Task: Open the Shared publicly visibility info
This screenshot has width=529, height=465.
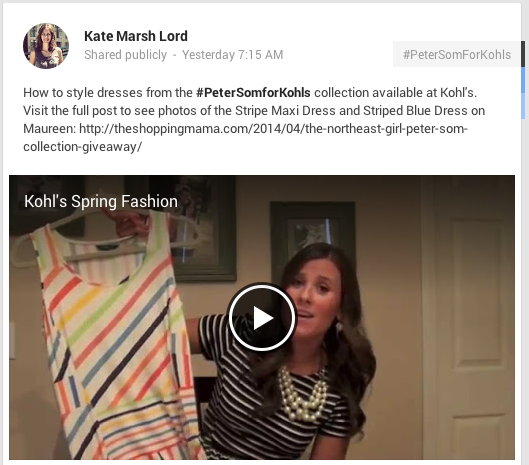Action: (x=126, y=55)
